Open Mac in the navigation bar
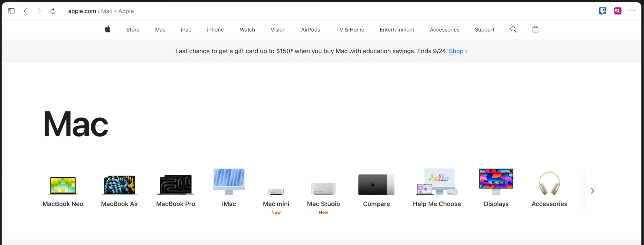The image size is (644, 245). click(160, 30)
